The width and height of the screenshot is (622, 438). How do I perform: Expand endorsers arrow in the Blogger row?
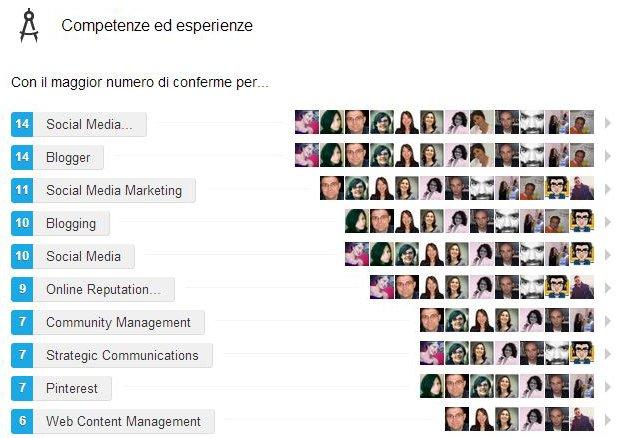click(607, 156)
